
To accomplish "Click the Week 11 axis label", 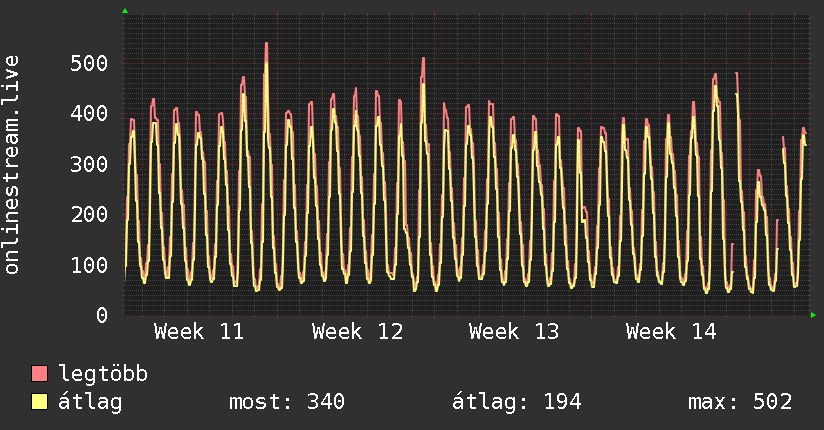I will click(199, 332).
